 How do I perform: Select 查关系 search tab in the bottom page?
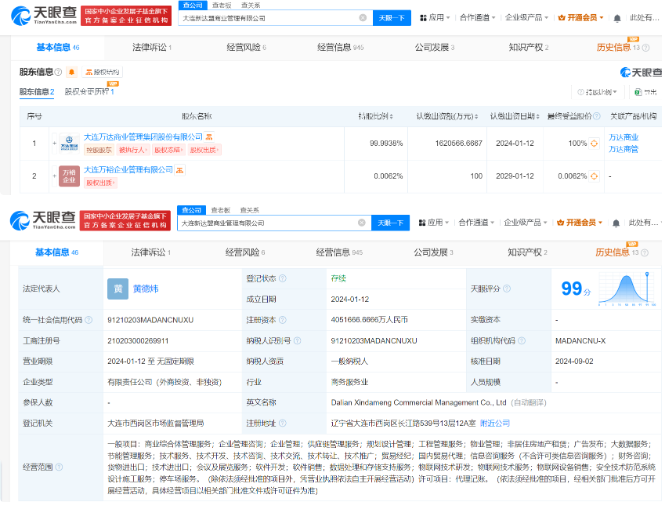(x=249, y=210)
